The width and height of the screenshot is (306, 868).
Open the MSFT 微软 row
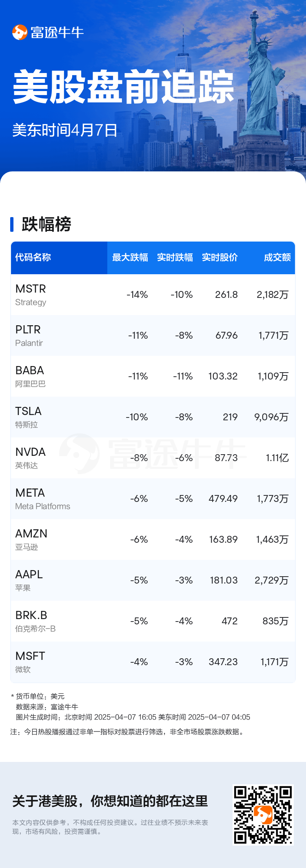tap(153, 662)
